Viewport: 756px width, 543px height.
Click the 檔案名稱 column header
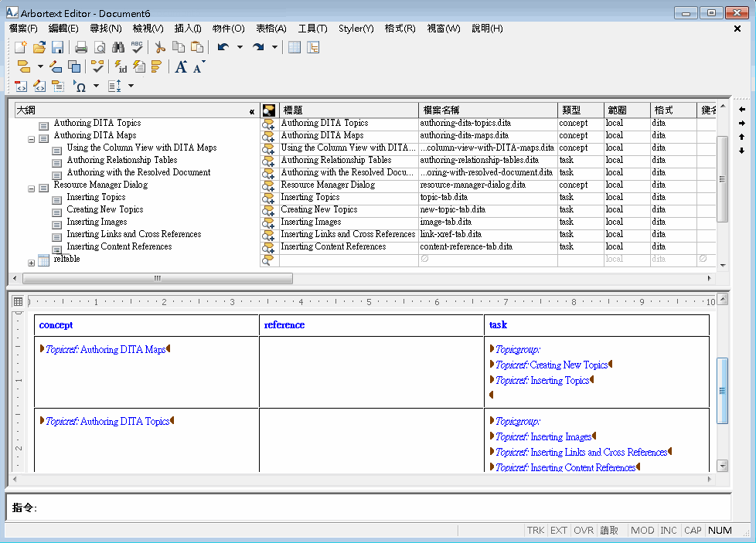tap(488, 110)
